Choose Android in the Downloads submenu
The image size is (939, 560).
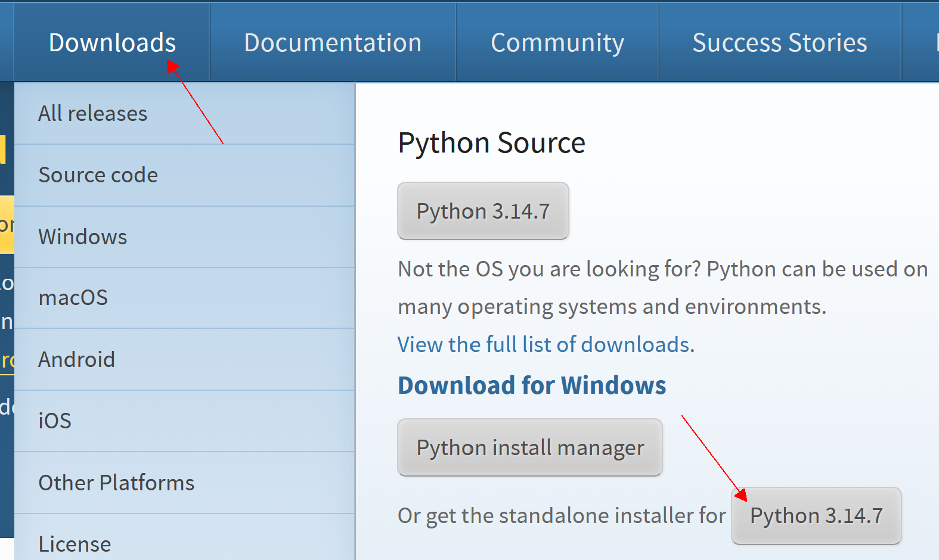[x=184, y=359]
